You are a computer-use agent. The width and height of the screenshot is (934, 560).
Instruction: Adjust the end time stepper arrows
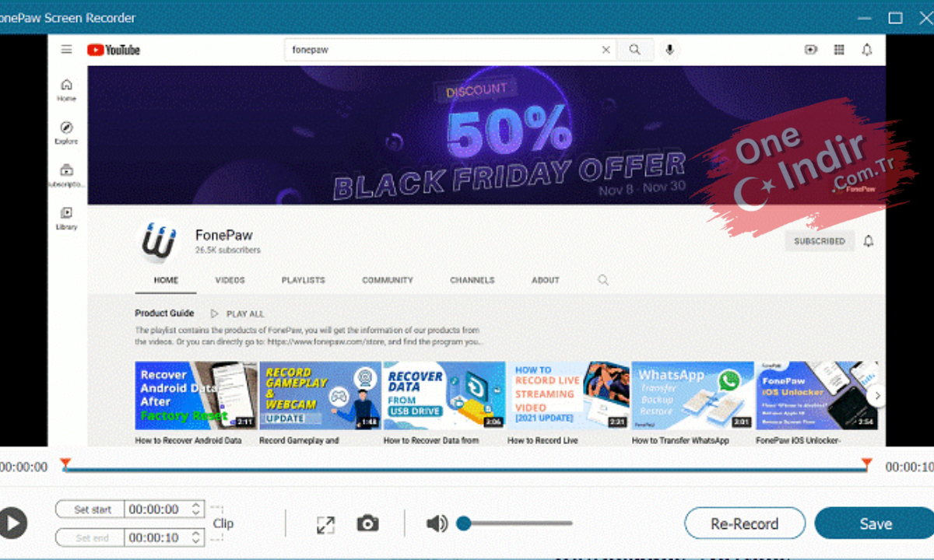(x=196, y=537)
